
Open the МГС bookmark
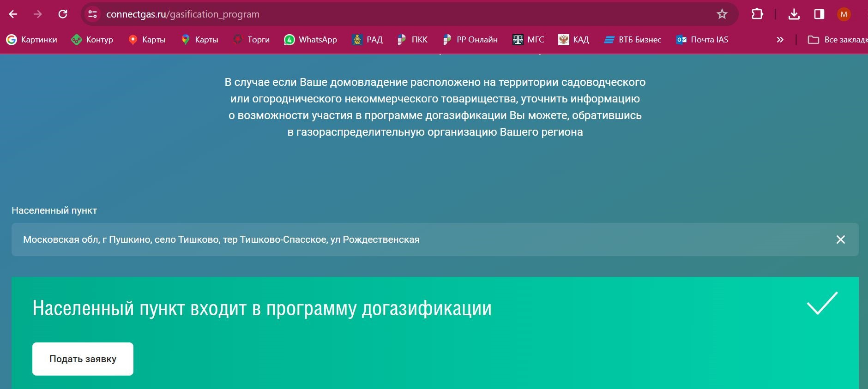coord(528,40)
